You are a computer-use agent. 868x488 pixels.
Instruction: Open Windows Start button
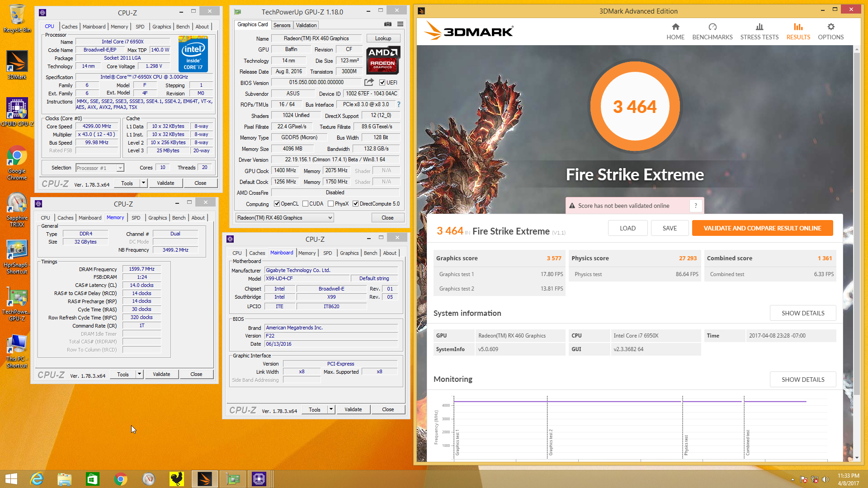(x=11, y=479)
